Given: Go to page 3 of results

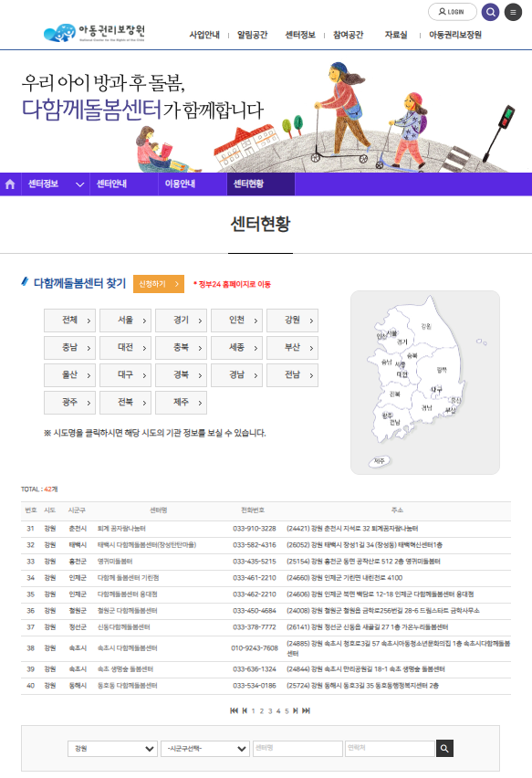Looking at the screenshot, I should click(270, 711).
